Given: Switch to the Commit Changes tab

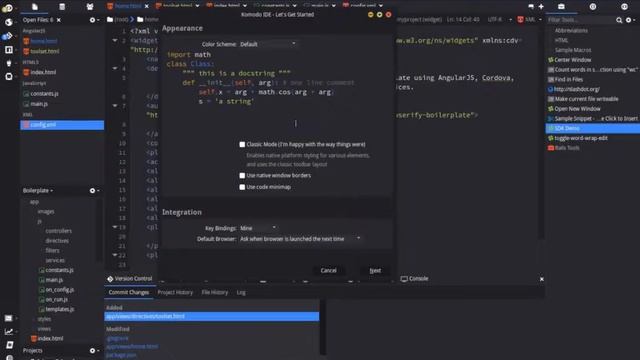Looking at the screenshot, I should 129,292.
